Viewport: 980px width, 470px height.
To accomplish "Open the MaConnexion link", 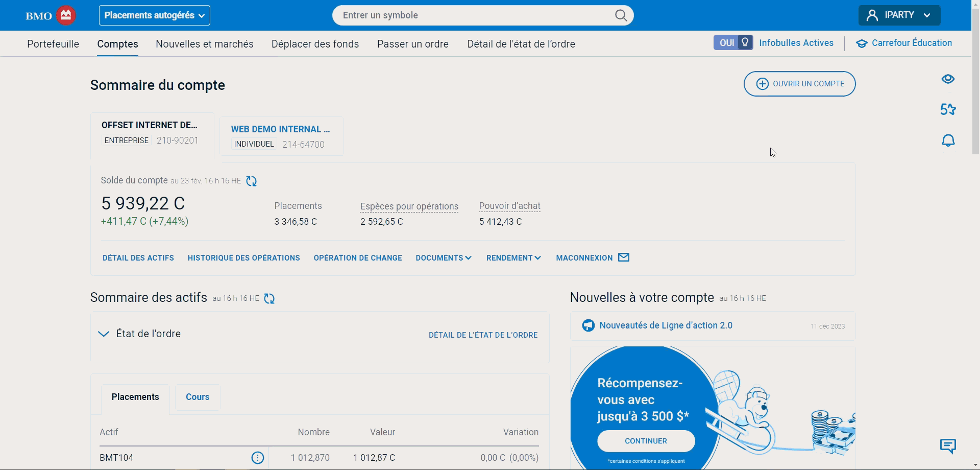I will point(584,258).
